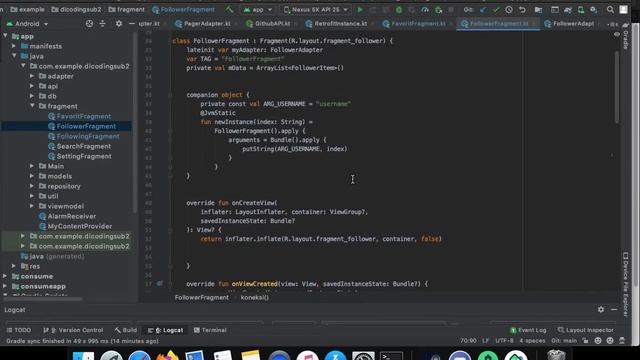Expand the adapter folder arrow
The height and width of the screenshot is (360, 640).
coord(32,76)
